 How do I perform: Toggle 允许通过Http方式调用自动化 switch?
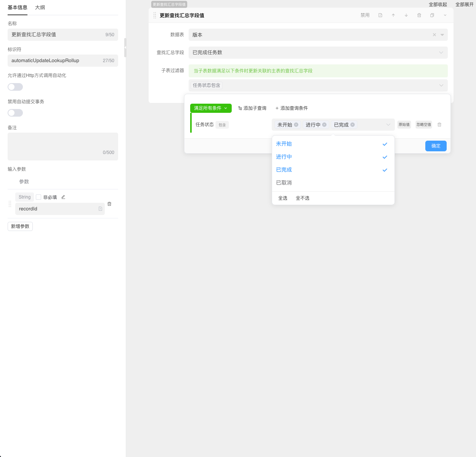(15, 87)
